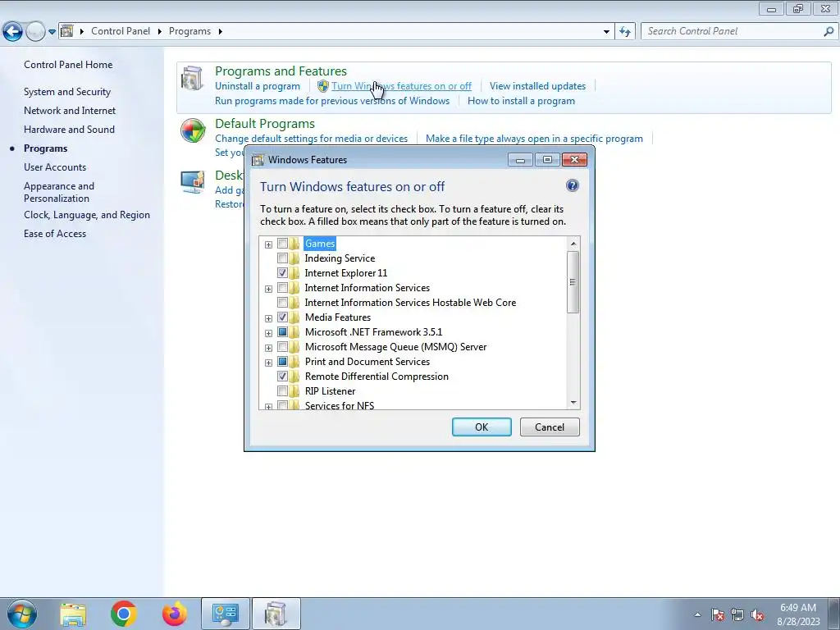Click the features list scroll up arrow
The image size is (840, 630).
[x=573, y=244]
